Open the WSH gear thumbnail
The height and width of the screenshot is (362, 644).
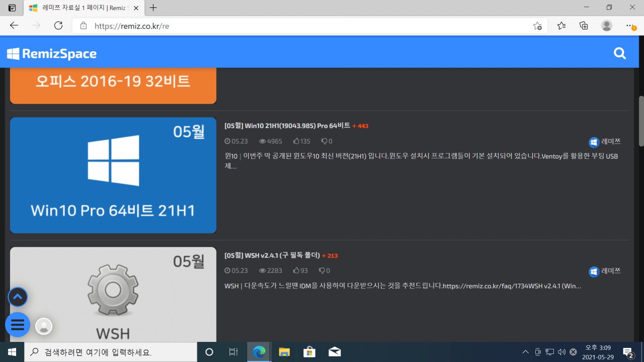[113, 294]
